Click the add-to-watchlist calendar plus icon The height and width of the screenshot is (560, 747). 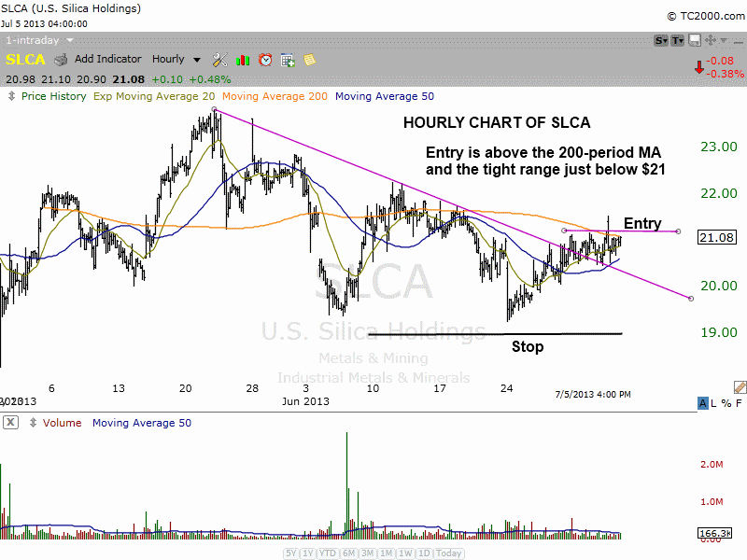288,60
